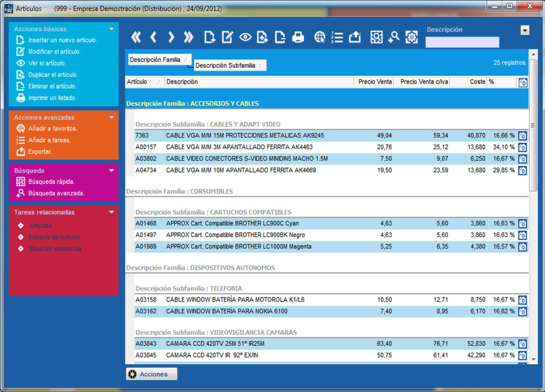
Task: Click the advanced search toolbar icon
Action: tap(394, 37)
